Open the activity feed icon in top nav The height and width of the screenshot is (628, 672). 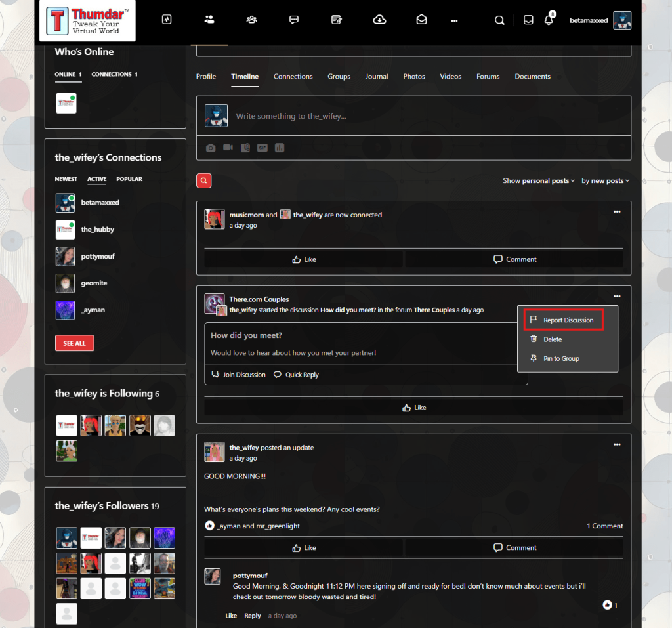[167, 20]
